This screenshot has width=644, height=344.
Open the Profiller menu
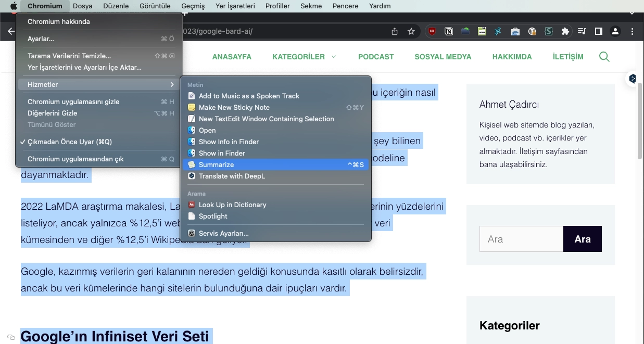(x=277, y=6)
